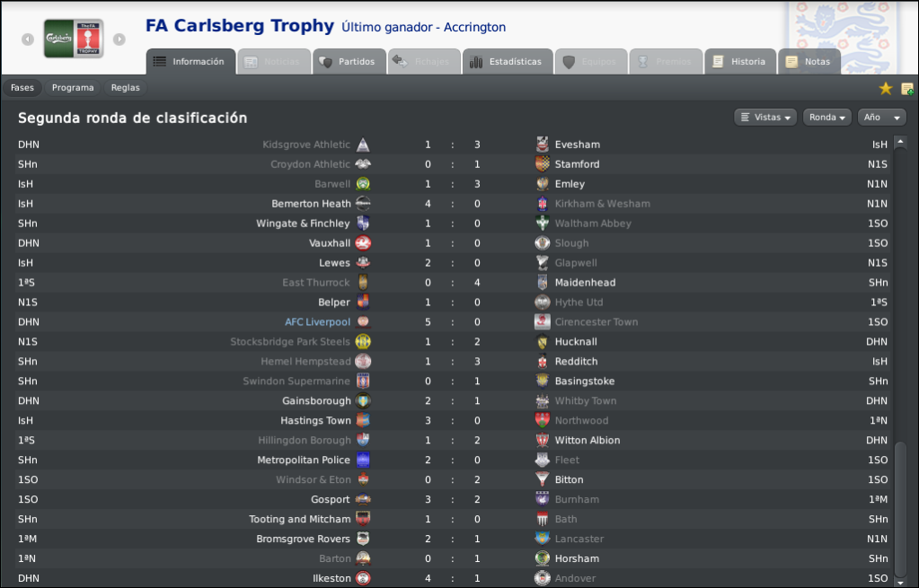
Task: Click the Vauxhall red club badge
Action: point(363,243)
